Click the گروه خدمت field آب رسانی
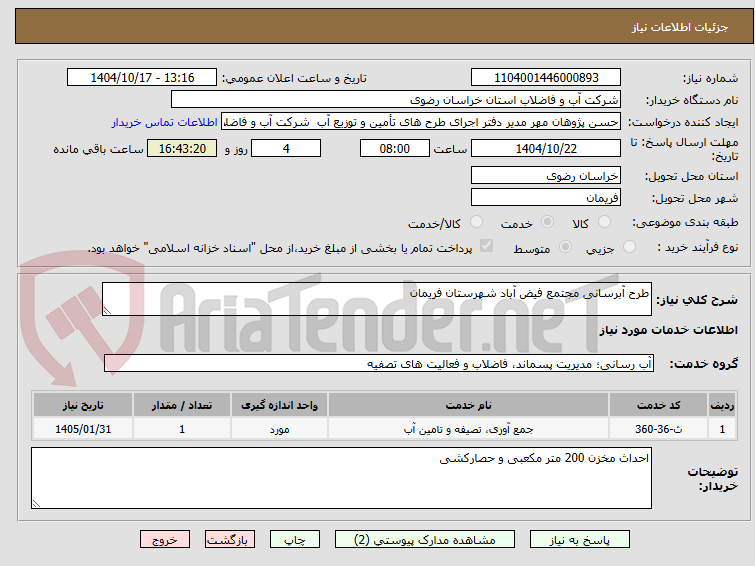The image size is (755, 566). [379, 364]
